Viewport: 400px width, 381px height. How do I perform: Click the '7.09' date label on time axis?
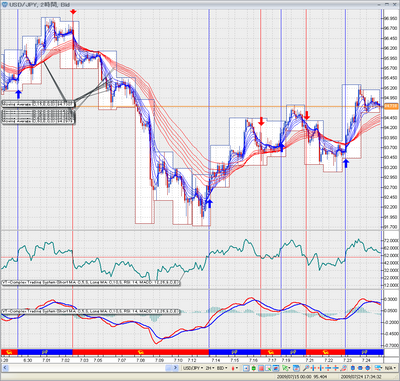pos(160,360)
